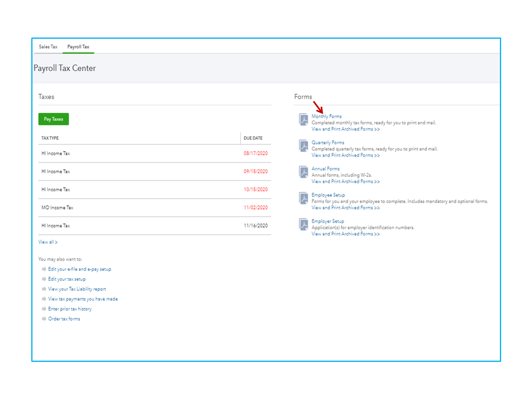Image resolution: width=532 pixels, height=399 pixels.
Task: Select the MO Income Tax row
Action: tap(155, 208)
